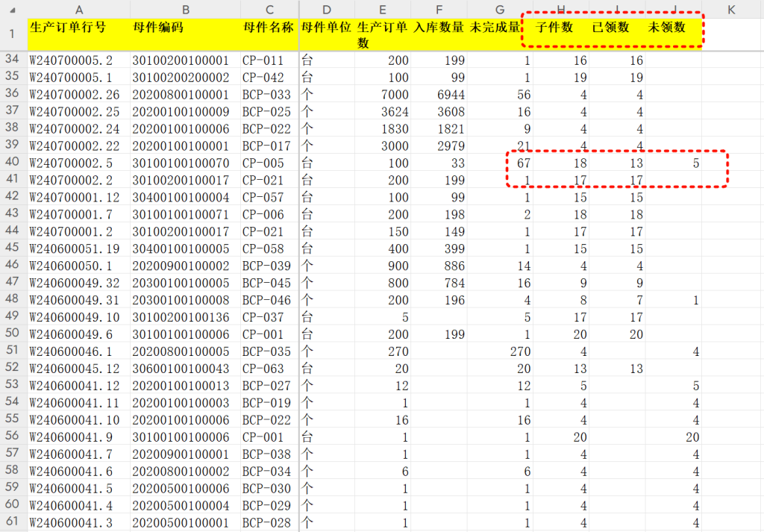The image size is (764, 532).
Task: Click cell W240700005.1
Action: [x=79, y=78]
